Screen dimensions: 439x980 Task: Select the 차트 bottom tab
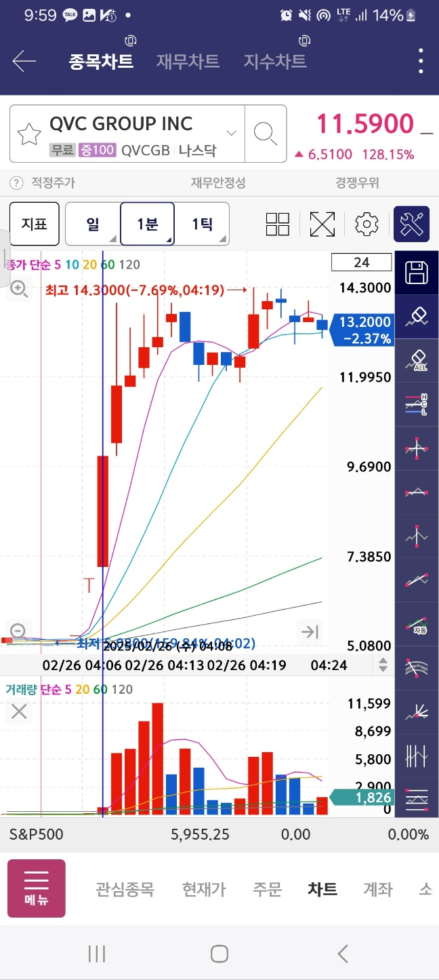coord(322,888)
